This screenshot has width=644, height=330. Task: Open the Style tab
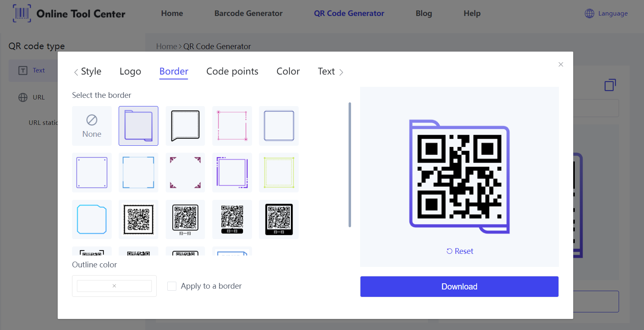91,71
